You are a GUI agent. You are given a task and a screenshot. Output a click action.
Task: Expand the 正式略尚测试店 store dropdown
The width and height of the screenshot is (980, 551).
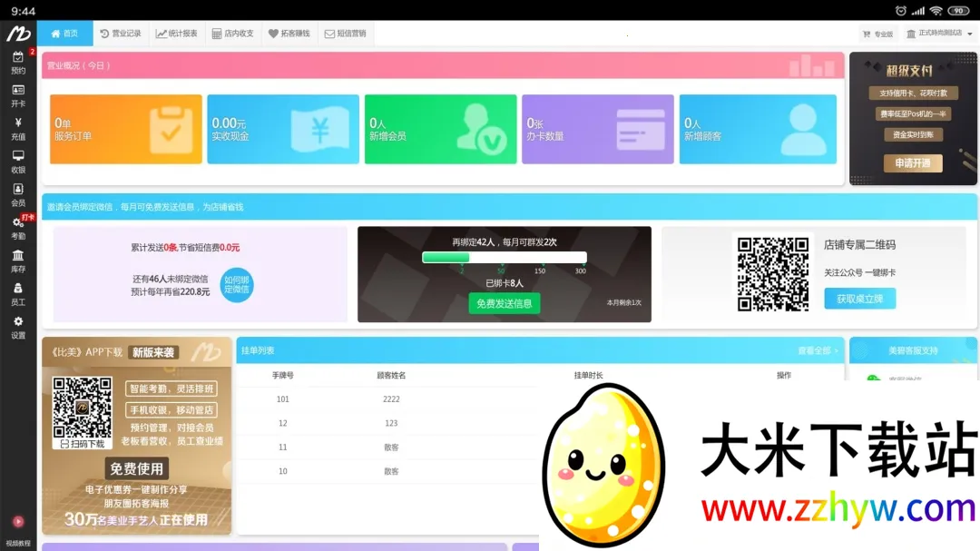click(x=939, y=33)
